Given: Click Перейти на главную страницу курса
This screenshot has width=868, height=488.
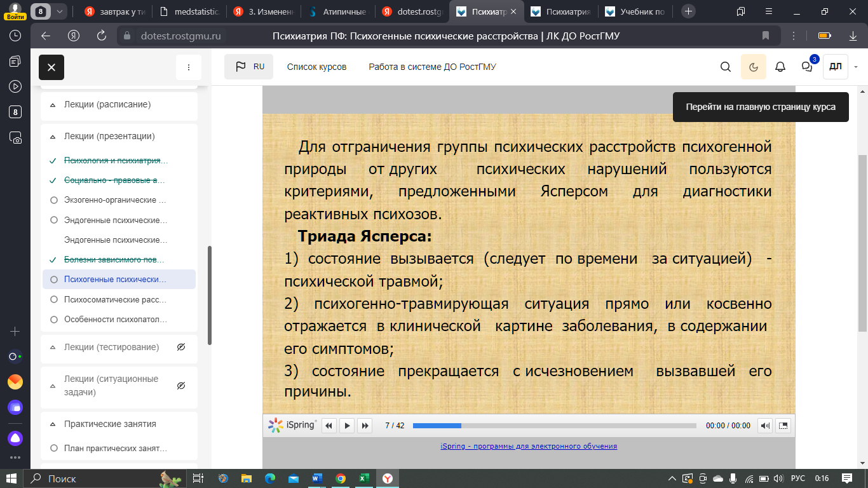Looking at the screenshot, I should point(761,107).
